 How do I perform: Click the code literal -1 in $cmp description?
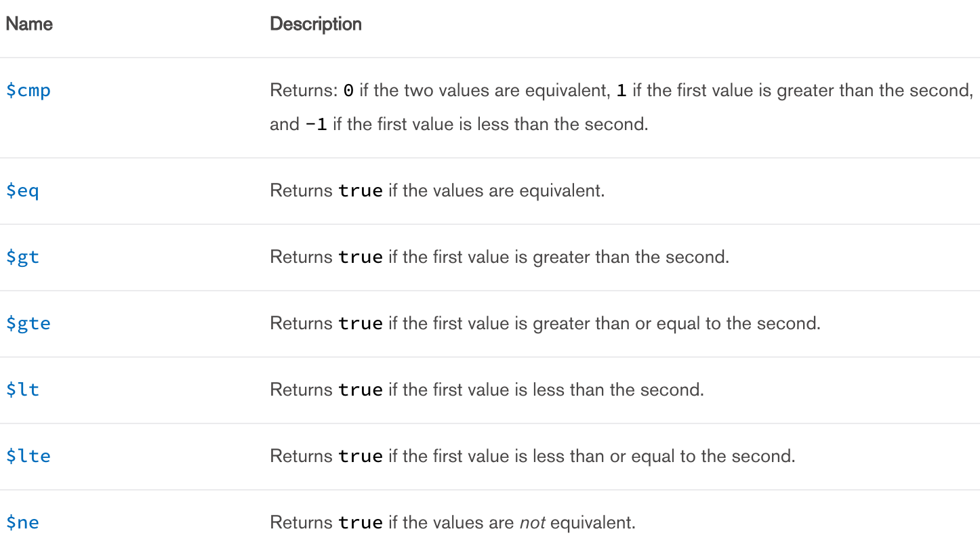(x=317, y=124)
